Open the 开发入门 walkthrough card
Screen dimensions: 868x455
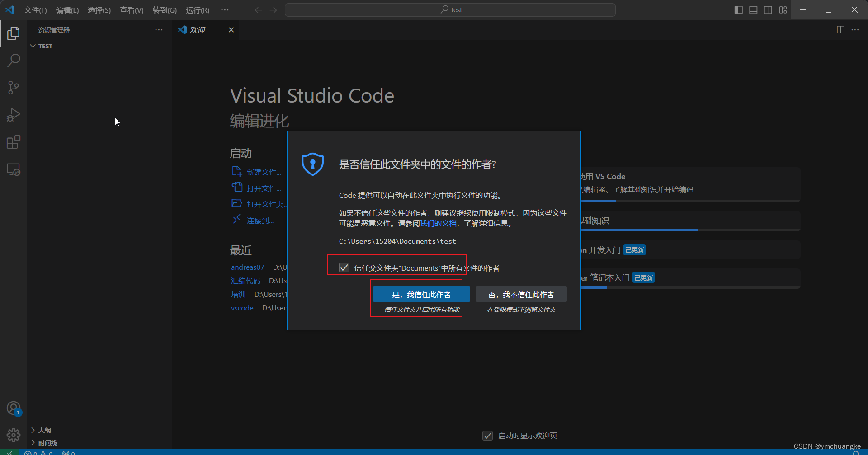[x=690, y=250]
